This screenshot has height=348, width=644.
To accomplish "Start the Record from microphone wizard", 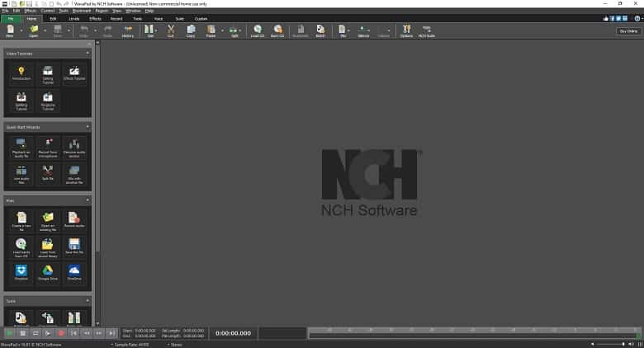I will [x=48, y=148].
